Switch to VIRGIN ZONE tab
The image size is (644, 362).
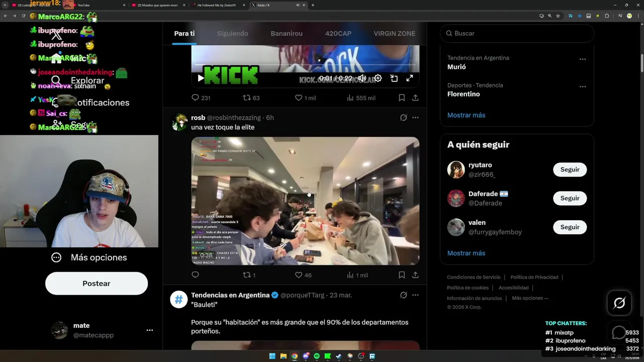394,33
